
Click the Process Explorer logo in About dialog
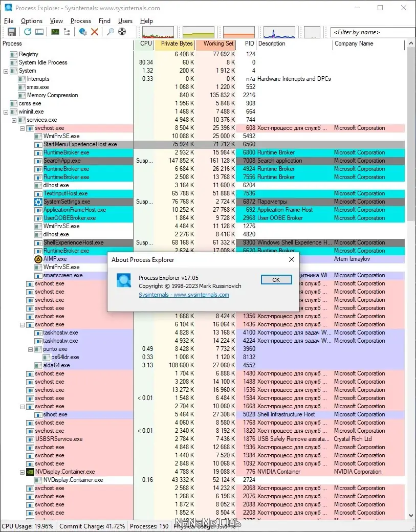pyautogui.click(x=123, y=281)
